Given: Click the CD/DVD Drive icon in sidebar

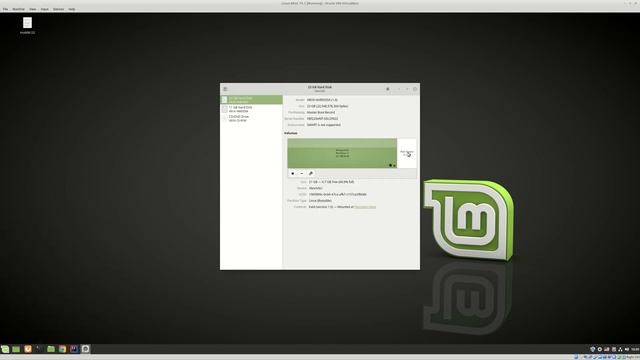Looking at the screenshot, I should point(224,118).
